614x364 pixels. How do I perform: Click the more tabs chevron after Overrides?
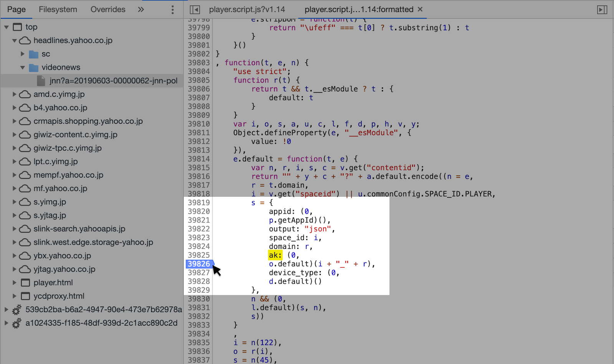point(141,9)
